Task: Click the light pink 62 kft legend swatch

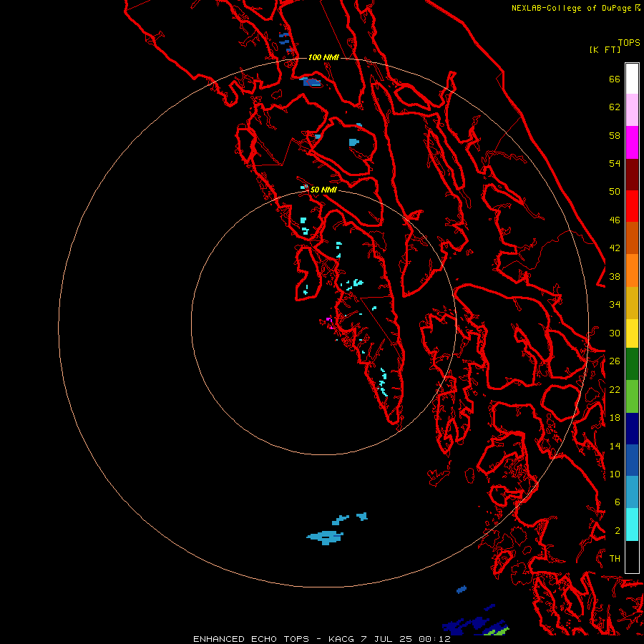Action: 632,110
